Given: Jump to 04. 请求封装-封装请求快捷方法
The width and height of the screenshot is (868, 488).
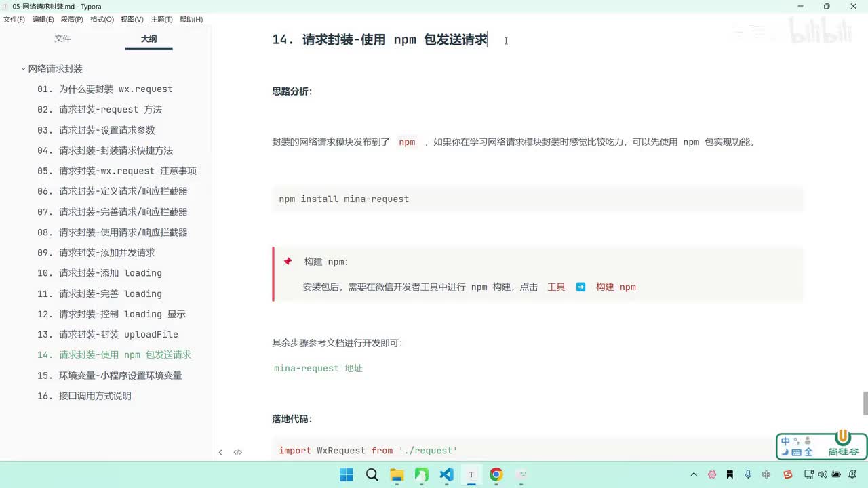Looking at the screenshot, I should pos(105,150).
